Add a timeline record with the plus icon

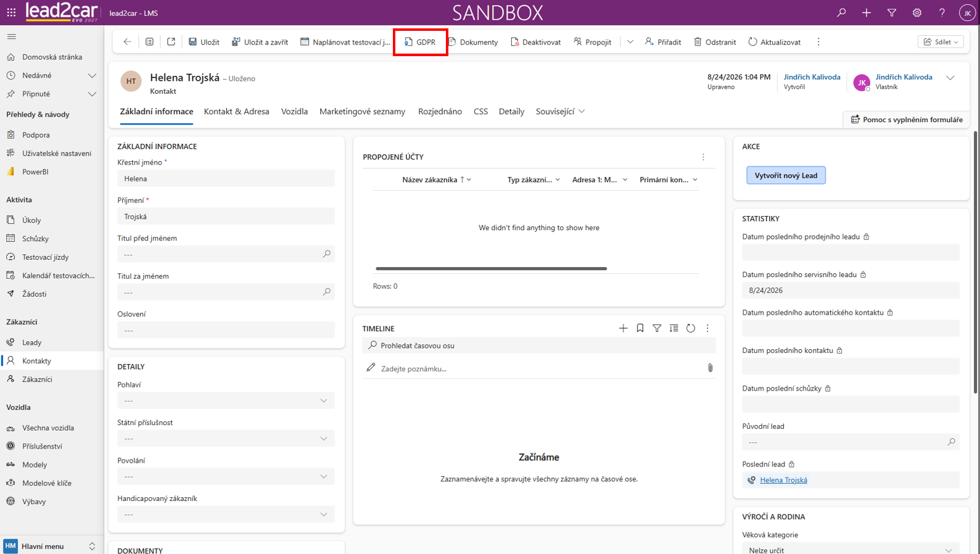coord(623,328)
